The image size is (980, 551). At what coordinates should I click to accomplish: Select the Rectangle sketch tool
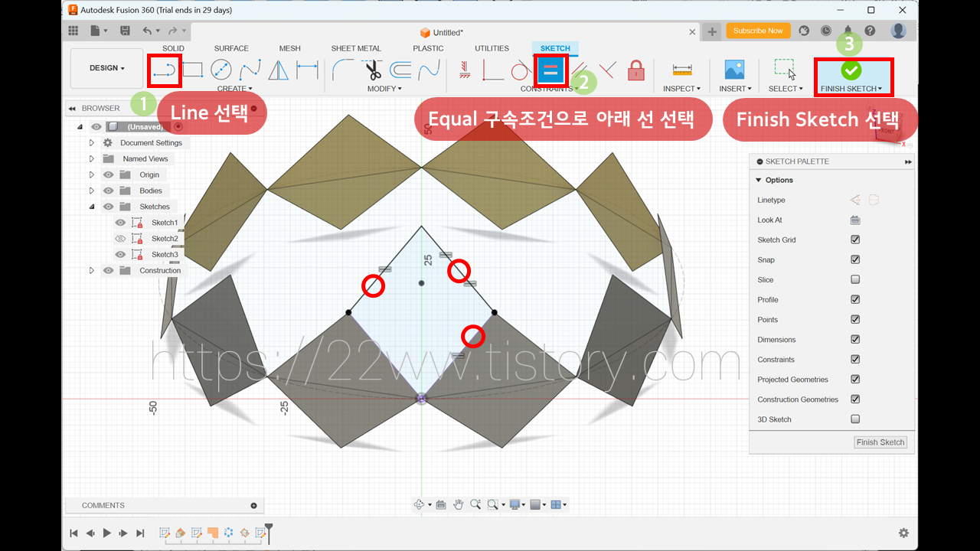pos(192,70)
